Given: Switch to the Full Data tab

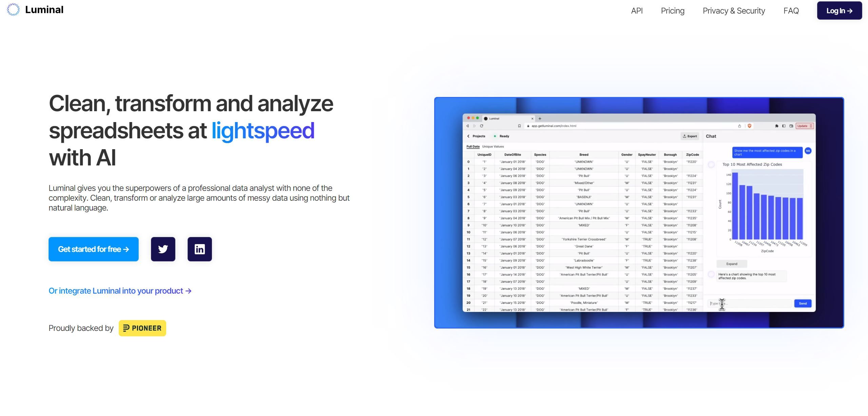Looking at the screenshot, I should click(473, 146).
